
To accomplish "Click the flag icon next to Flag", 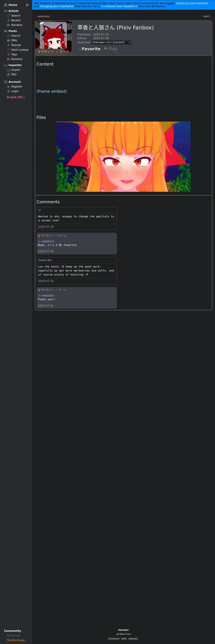I will (105, 49).
